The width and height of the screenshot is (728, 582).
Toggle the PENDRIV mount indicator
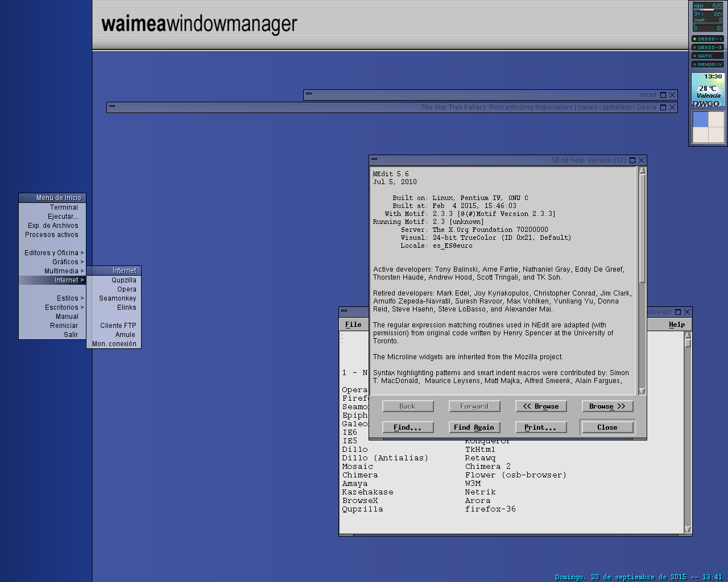(708, 64)
